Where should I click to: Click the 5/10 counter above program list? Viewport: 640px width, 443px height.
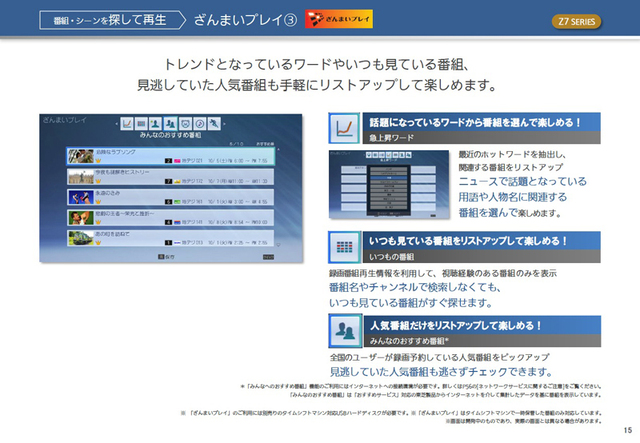236,144
